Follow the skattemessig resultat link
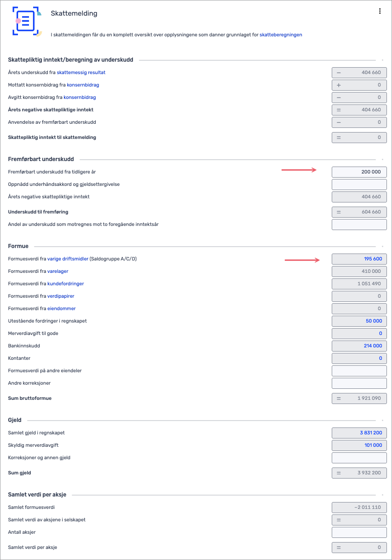 [x=81, y=73]
